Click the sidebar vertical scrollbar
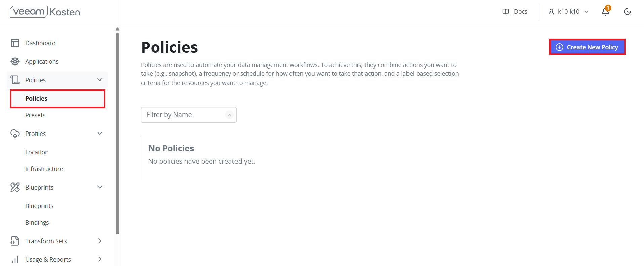This screenshot has height=266, width=644. tap(117, 134)
